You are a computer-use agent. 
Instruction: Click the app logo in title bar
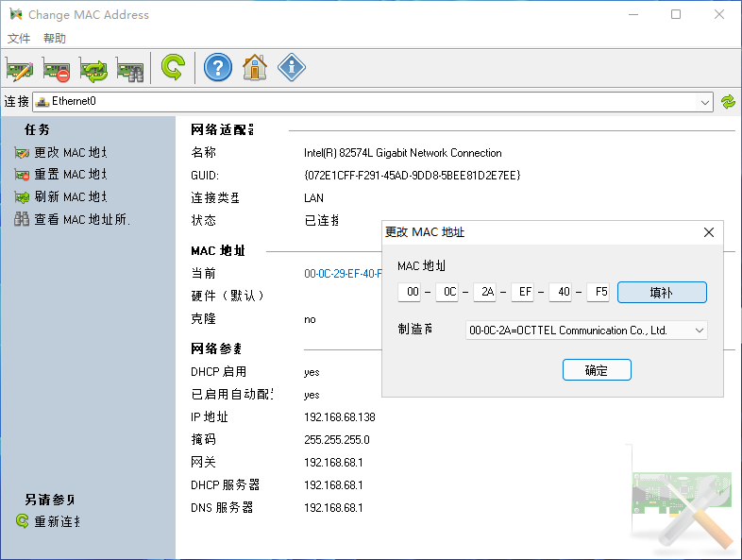[x=16, y=14]
